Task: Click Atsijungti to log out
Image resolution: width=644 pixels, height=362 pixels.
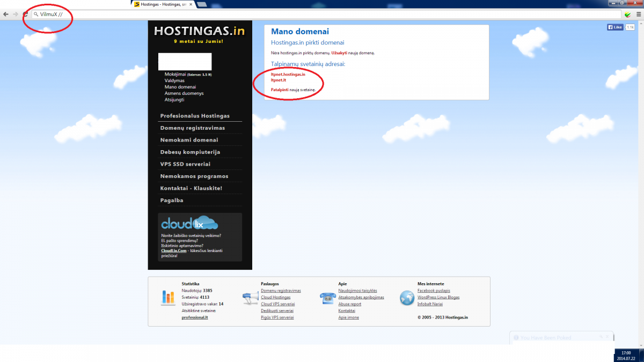Action: 174,100
